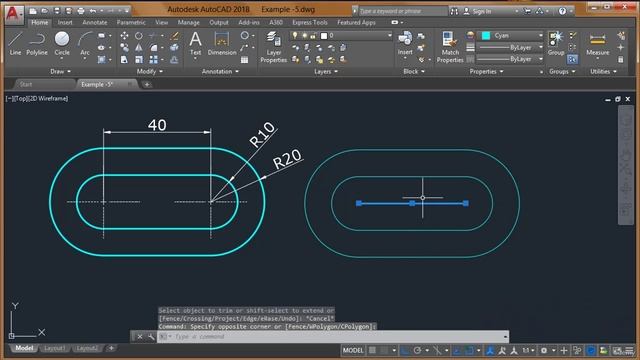Image resolution: width=640 pixels, height=360 pixels.
Task: Click the MODEL button in status bar
Action: pos(353,350)
